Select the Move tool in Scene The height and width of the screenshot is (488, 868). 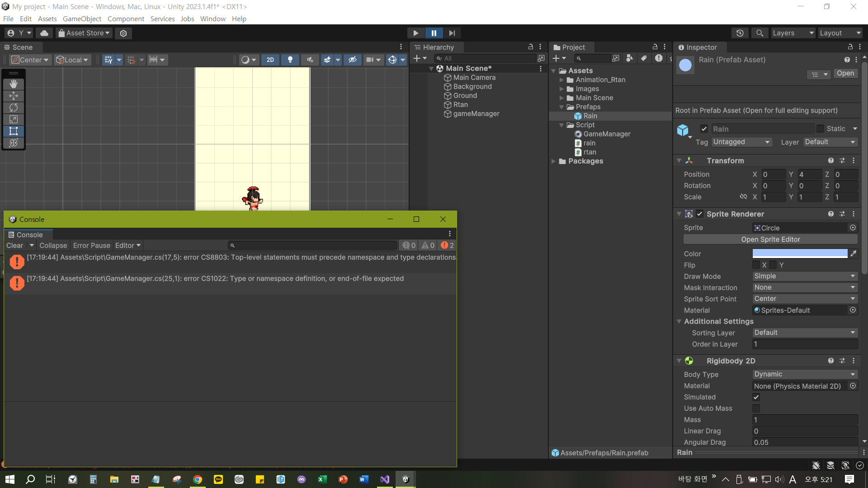[x=14, y=96]
